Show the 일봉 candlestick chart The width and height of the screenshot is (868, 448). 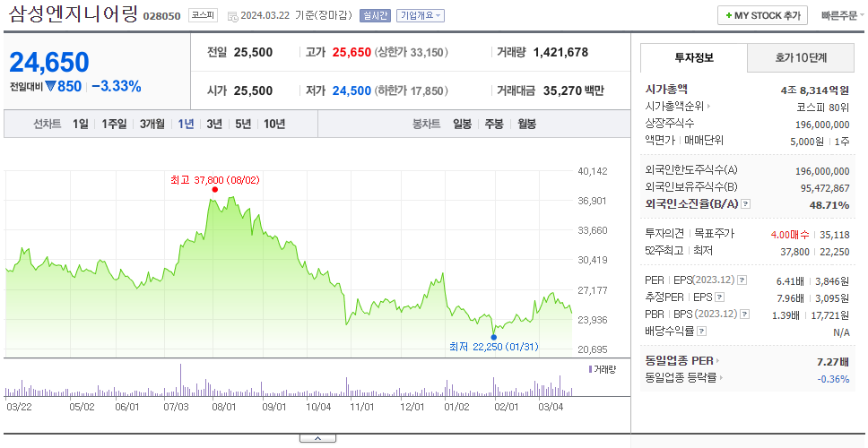462,124
